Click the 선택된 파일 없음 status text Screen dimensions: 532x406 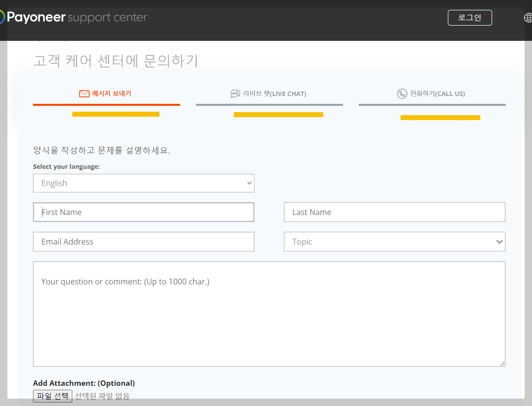(102, 396)
